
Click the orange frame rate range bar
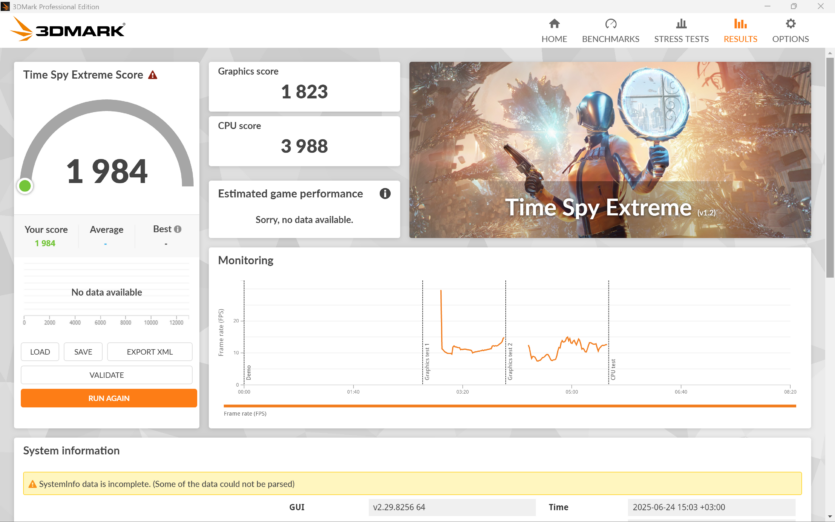[x=510, y=406]
